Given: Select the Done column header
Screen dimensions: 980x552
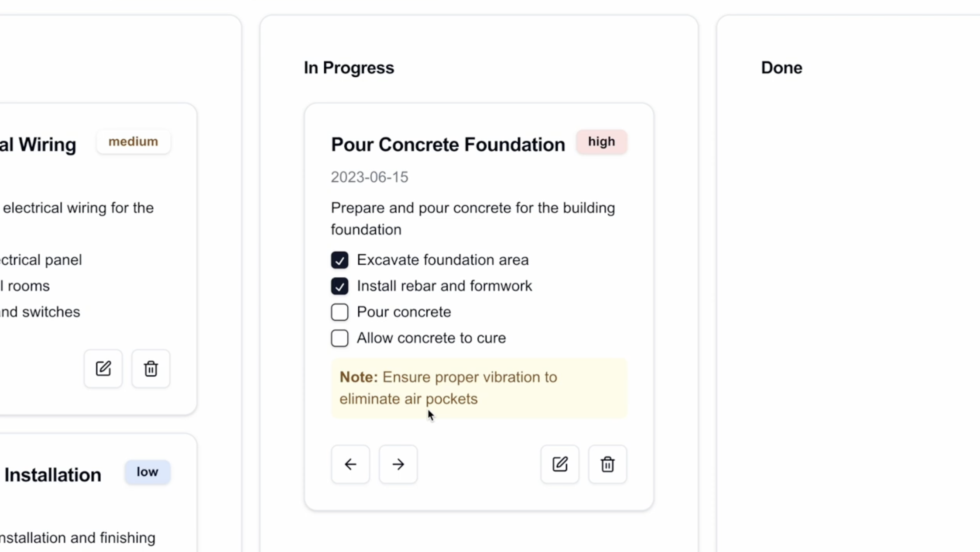Looking at the screenshot, I should click(x=781, y=68).
